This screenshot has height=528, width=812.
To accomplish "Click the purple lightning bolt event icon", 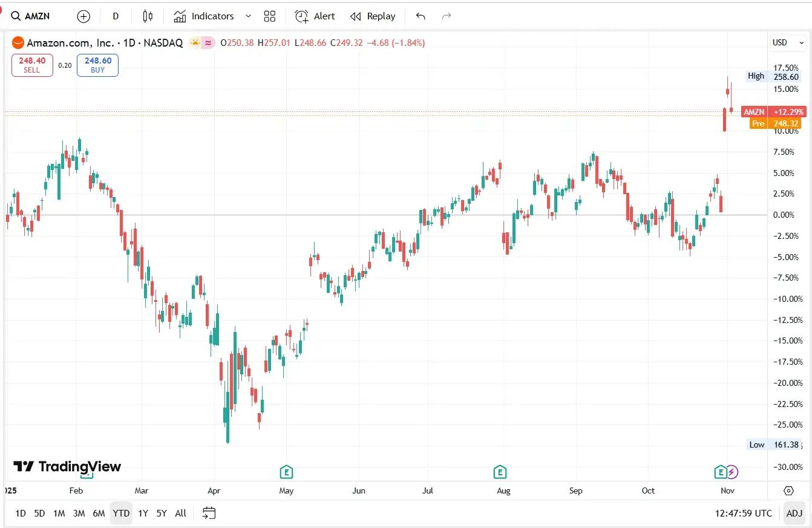I will pyautogui.click(x=732, y=472).
